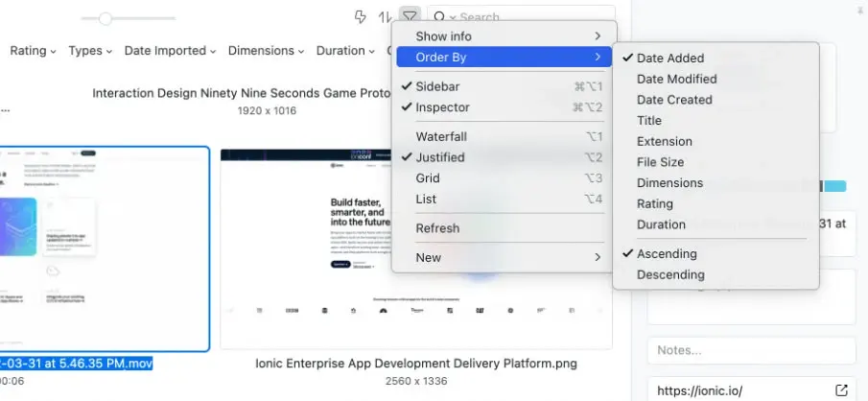868x401 pixels.
Task: Click the thumbnail size slider handle
Action: 106,18
